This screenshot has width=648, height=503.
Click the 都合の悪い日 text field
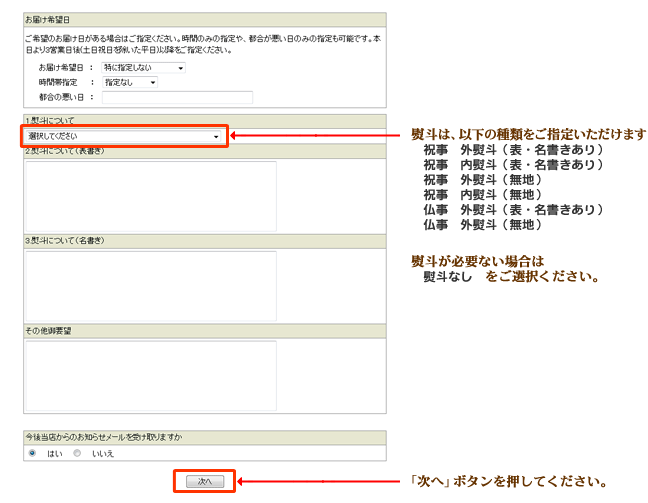tap(177, 97)
